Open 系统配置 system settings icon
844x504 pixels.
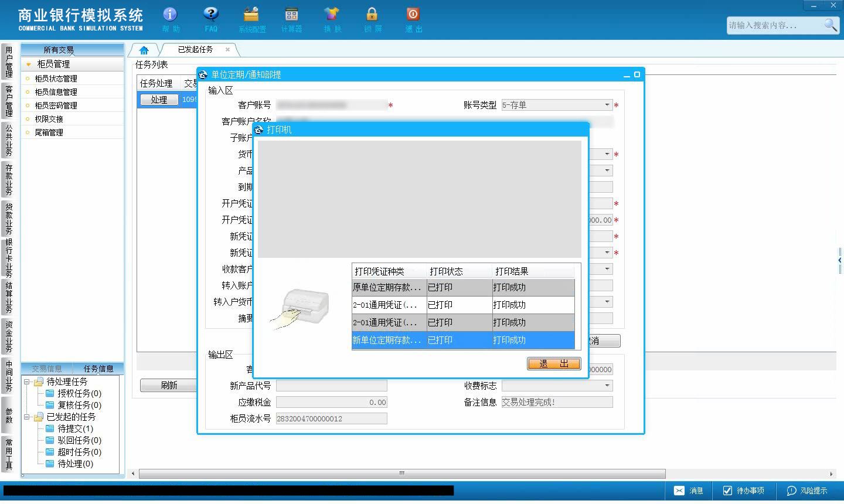pyautogui.click(x=252, y=19)
